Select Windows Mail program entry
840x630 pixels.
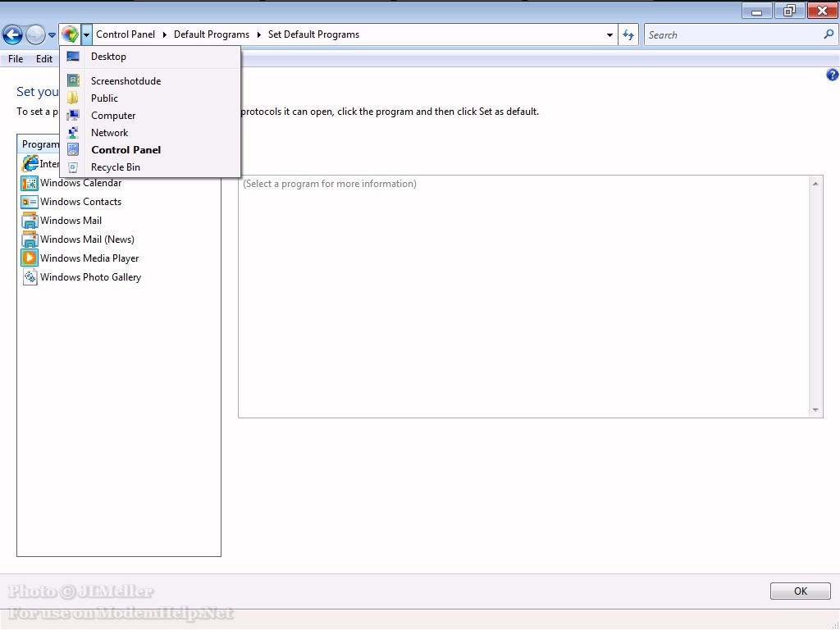click(x=71, y=220)
